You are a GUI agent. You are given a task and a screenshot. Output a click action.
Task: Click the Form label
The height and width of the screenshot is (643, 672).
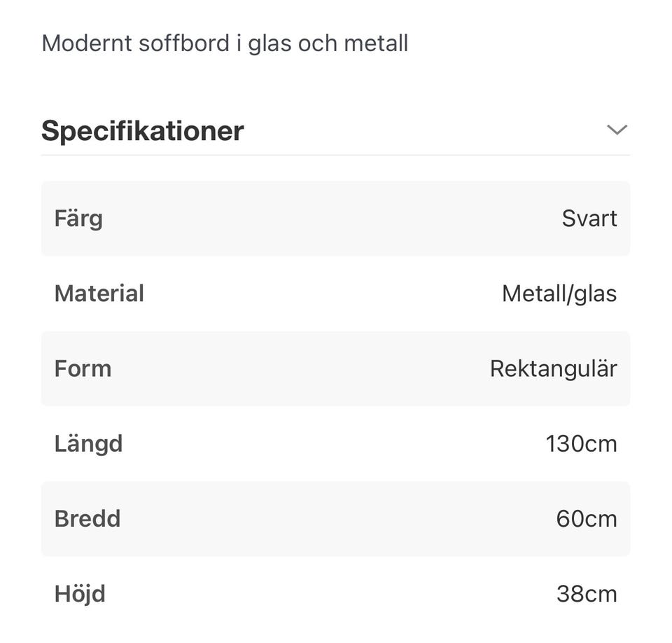pyautogui.click(x=83, y=368)
